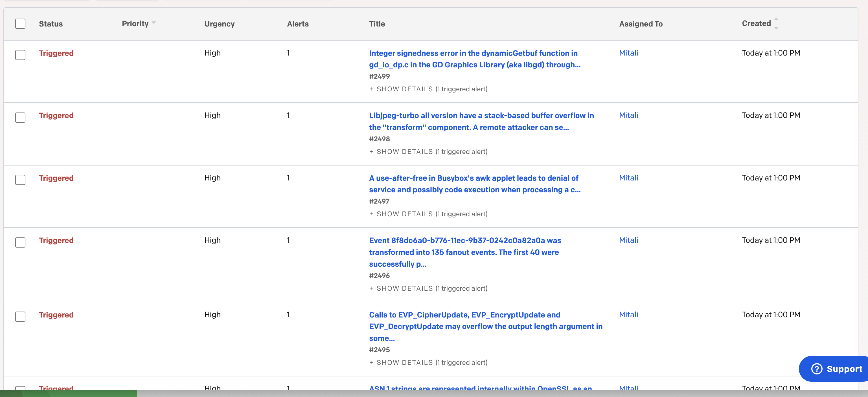
Task: Tick the checkbox for the EVP_CipherUpdate incident
Action: pyautogui.click(x=20, y=317)
